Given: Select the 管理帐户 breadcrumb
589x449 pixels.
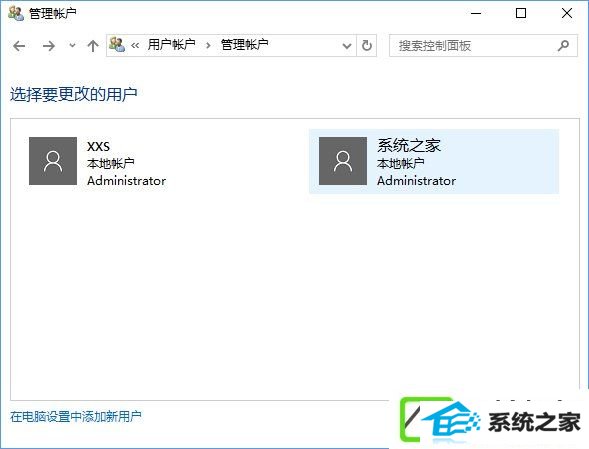Looking at the screenshot, I should coord(245,45).
